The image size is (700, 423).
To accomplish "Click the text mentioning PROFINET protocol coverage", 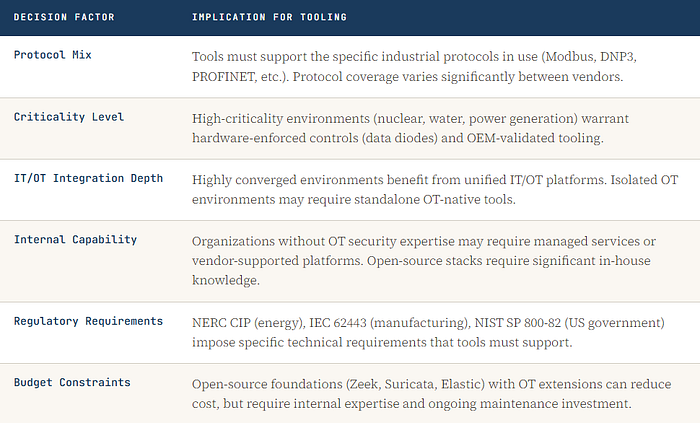I will click(408, 76).
